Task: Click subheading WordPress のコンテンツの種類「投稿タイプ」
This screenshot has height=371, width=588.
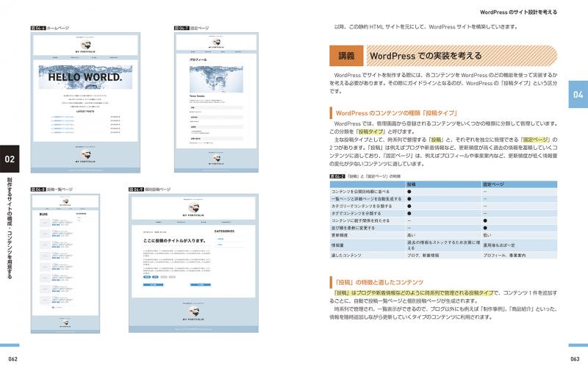Action: [396, 113]
